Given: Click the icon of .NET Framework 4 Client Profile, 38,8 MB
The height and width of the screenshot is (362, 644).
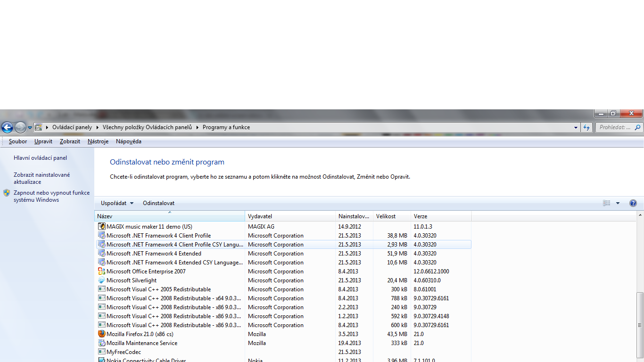Looking at the screenshot, I should (x=101, y=236).
